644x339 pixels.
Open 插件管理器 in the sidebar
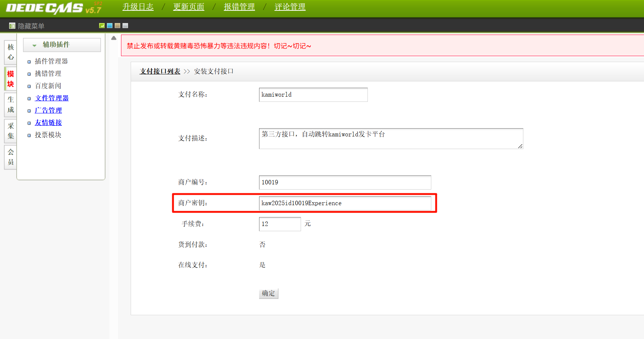[x=51, y=61]
